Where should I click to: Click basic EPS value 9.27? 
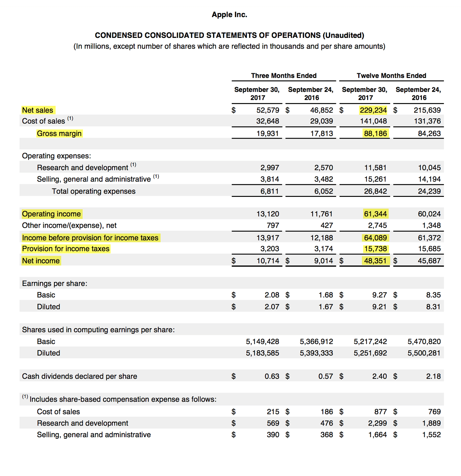tap(380, 295)
